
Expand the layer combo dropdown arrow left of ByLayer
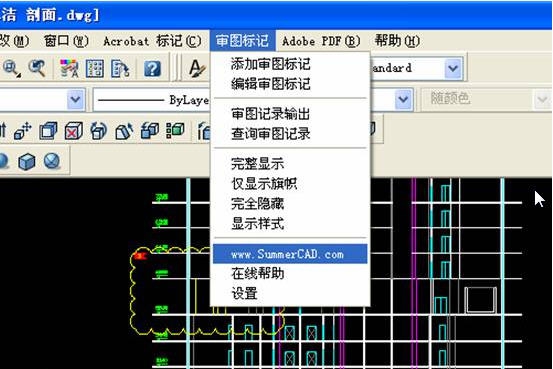[x=75, y=99]
